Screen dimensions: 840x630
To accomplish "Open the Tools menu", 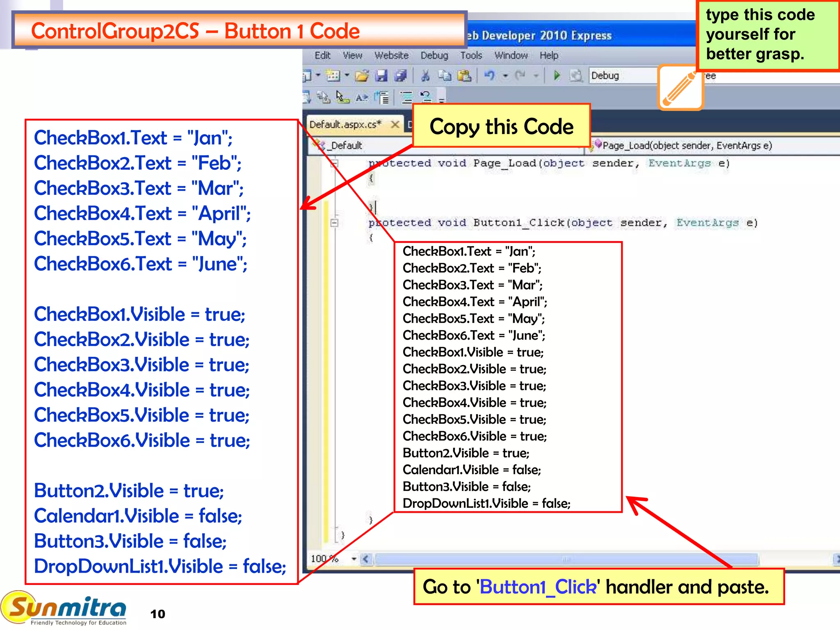I will (x=470, y=55).
